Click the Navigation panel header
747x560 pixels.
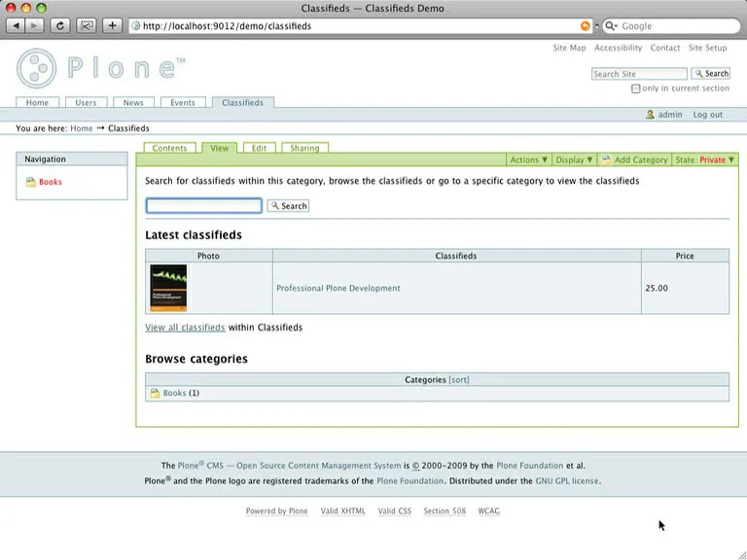72,159
